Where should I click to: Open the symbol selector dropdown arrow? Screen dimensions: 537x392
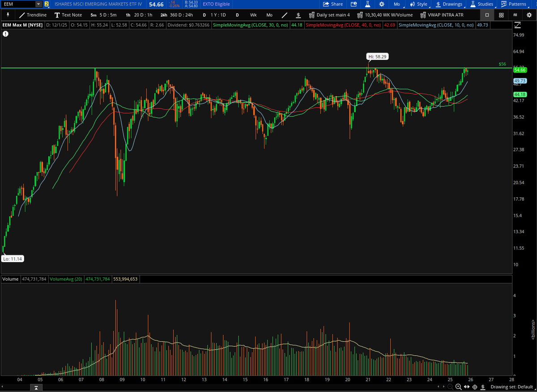coord(38,4)
